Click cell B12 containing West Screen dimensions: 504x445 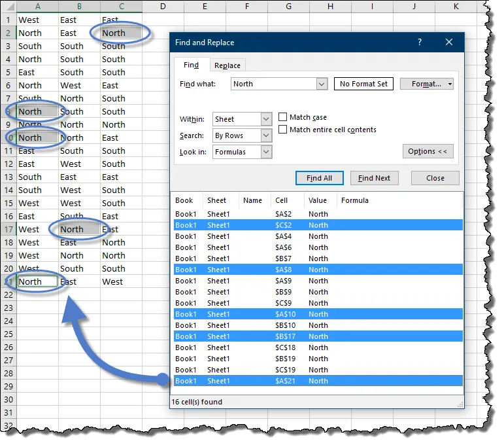click(79, 164)
